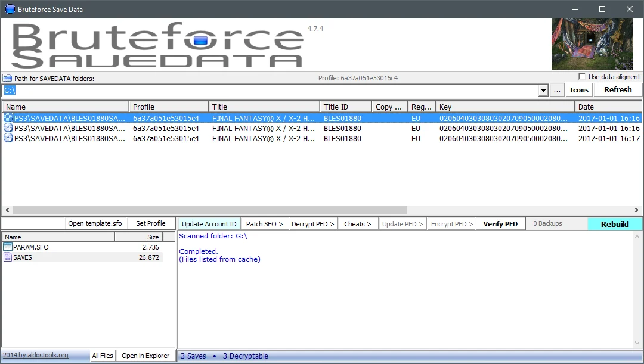
Task: Click the folder icon beside Path for SAVEDATA
Action: [7, 78]
